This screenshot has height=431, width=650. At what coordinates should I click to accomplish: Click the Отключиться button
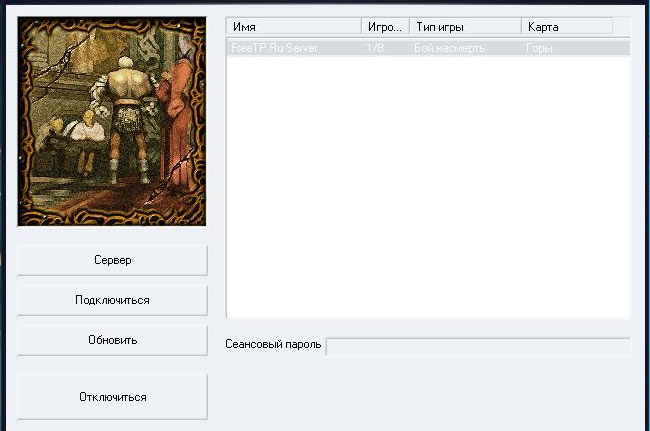point(112,397)
